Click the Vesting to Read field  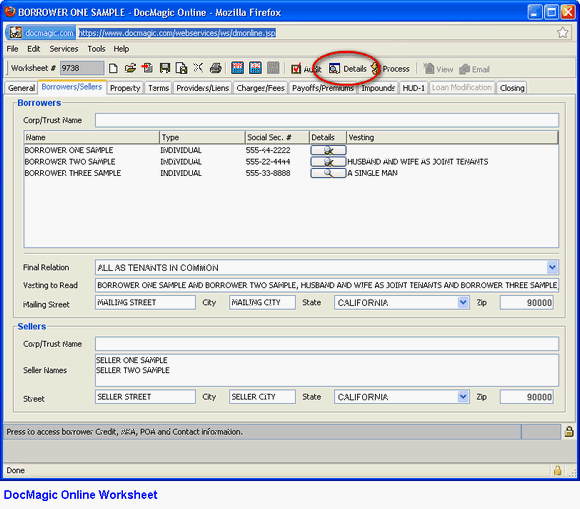[x=327, y=285]
